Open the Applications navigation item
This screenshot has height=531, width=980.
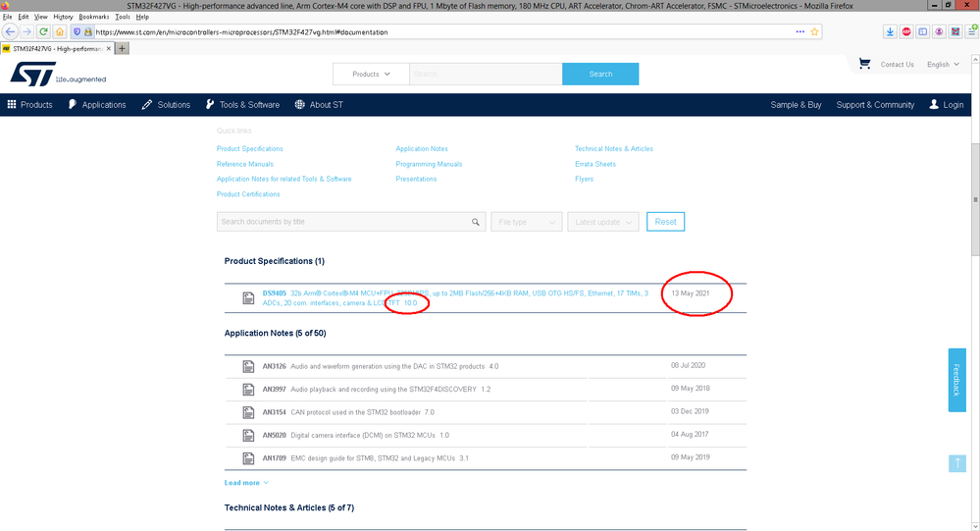97,105
